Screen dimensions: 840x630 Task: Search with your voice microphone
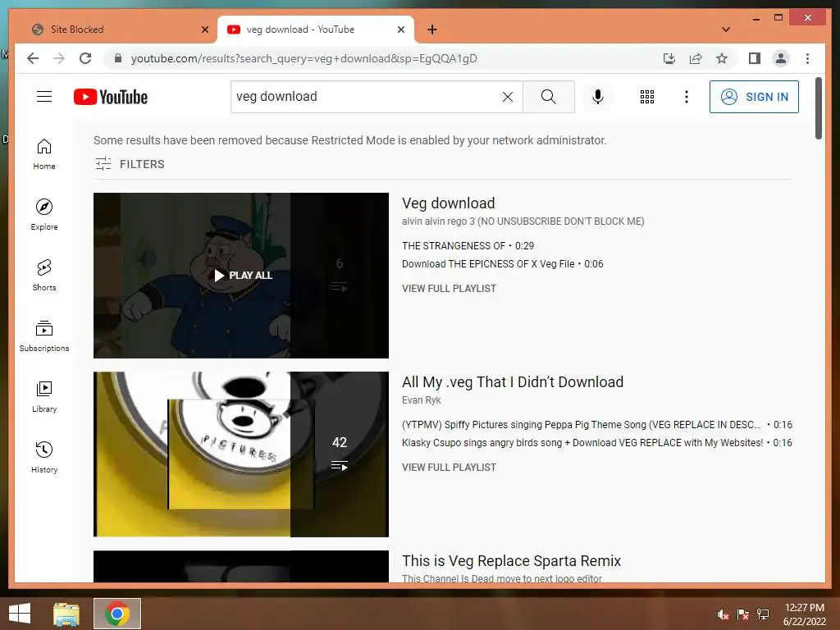click(598, 97)
